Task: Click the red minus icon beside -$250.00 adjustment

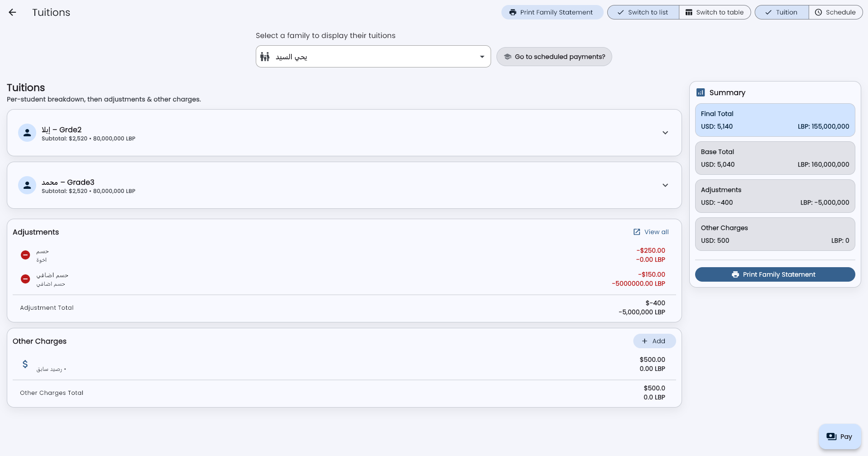Action: (25, 255)
